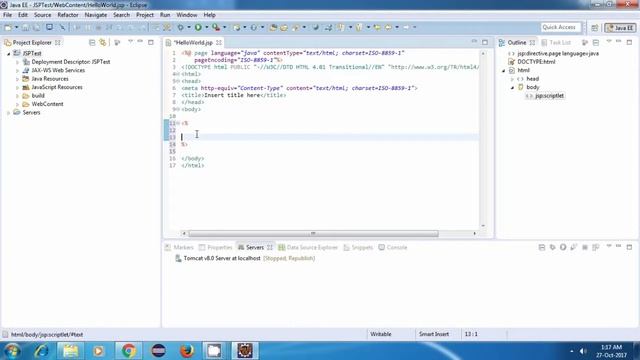Select jsp:directive.page item in Outline

point(558,53)
